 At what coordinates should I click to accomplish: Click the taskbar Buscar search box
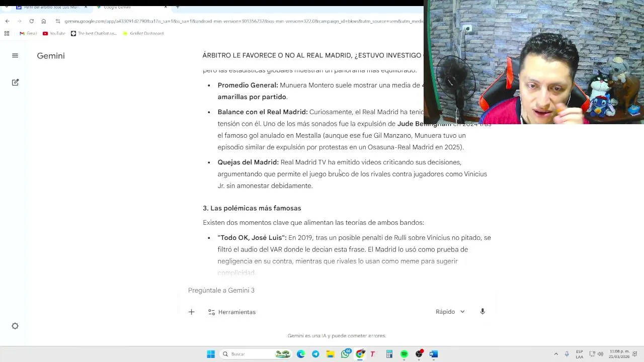257,354
